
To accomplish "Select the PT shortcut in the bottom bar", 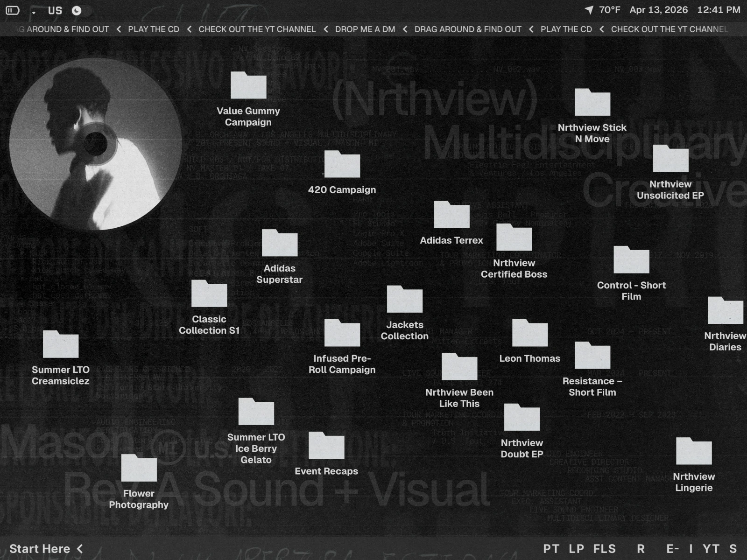I will [551, 549].
